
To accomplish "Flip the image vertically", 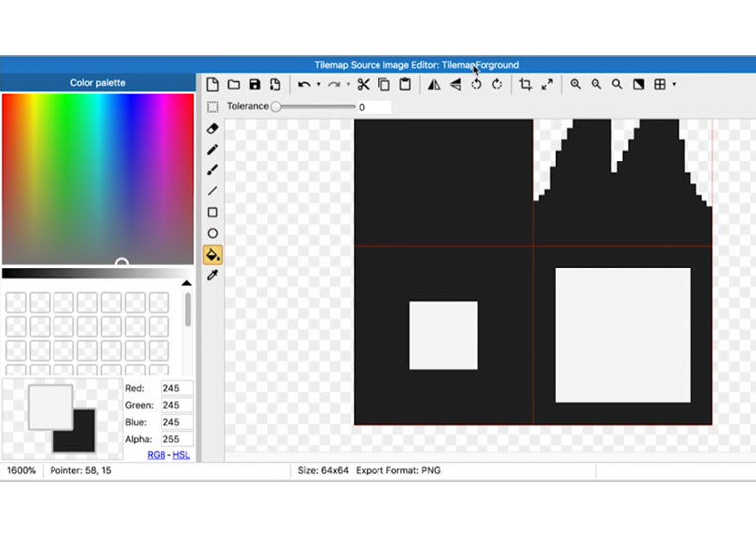I will 455,85.
